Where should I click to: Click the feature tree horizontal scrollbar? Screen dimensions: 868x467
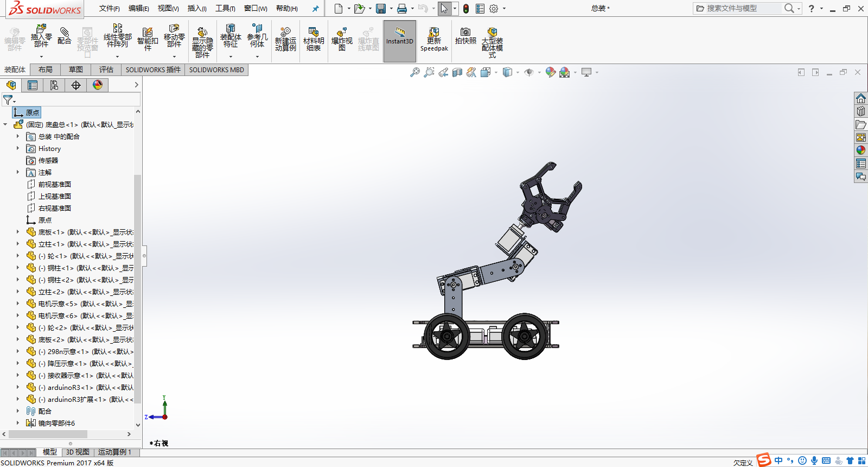coord(48,434)
